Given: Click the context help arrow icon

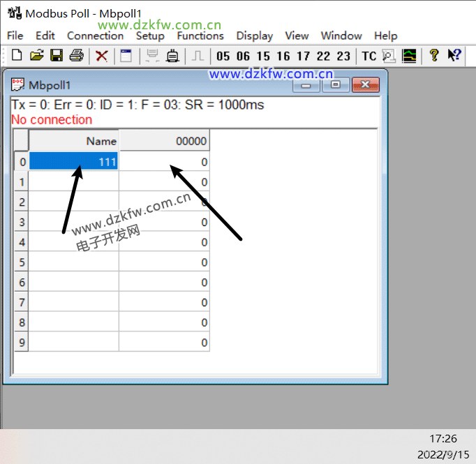Looking at the screenshot, I should coord(454,56).
